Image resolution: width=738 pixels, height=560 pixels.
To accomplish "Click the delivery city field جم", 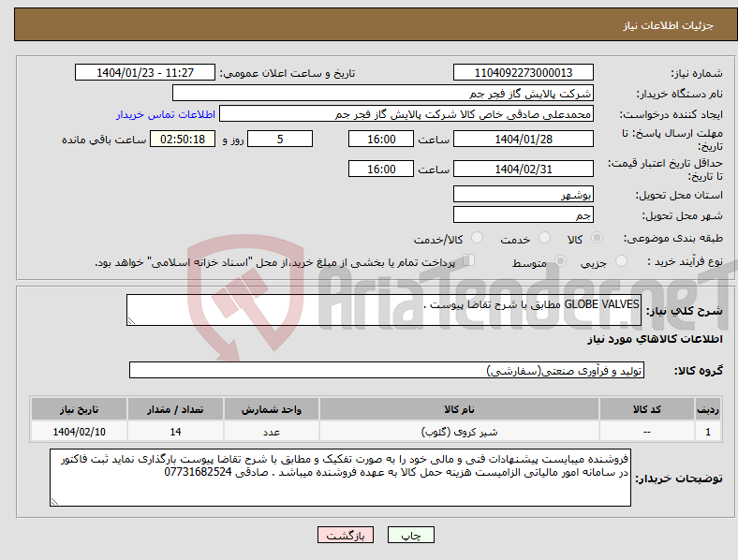I will pyautogui.click(x=523, y=214).
